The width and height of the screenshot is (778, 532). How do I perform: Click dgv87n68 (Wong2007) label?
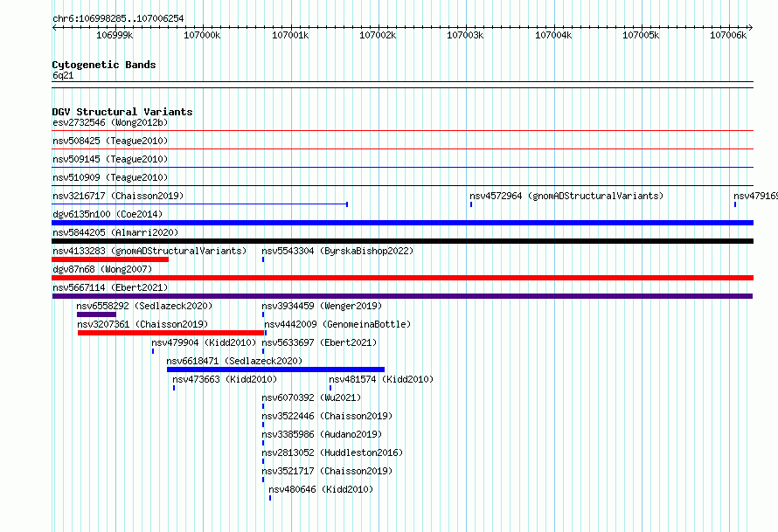point(102,269)
